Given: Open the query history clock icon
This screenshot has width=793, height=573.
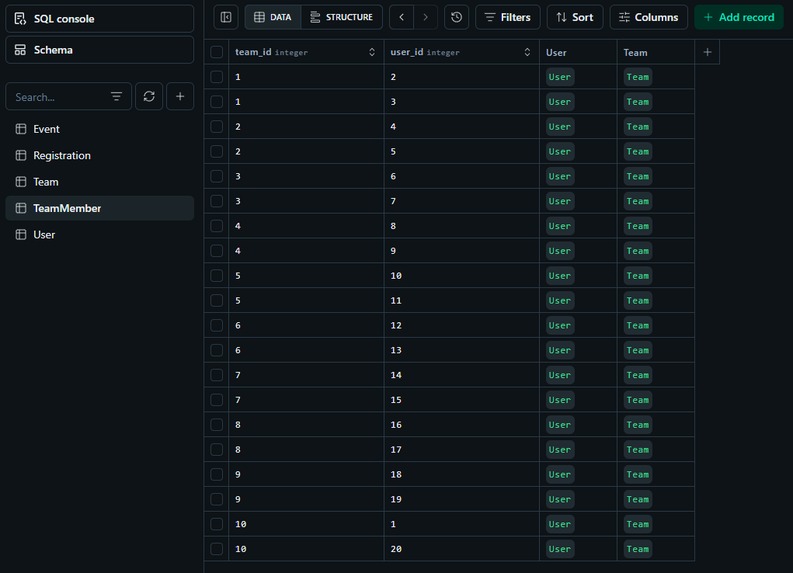Looking at the screenshot, I should [x=456, y=17].
